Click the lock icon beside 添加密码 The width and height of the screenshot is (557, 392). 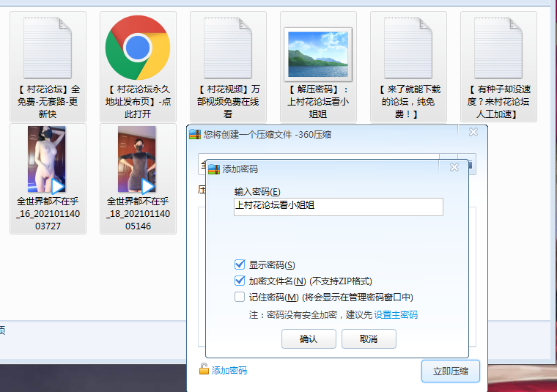pyautogui.click(x=204, y=369)
